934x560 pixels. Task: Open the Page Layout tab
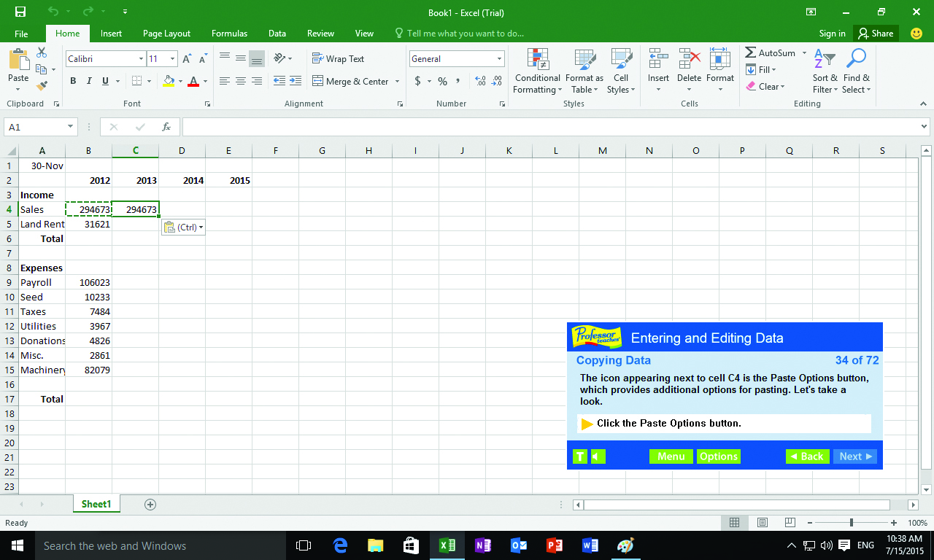click(166, 34)
